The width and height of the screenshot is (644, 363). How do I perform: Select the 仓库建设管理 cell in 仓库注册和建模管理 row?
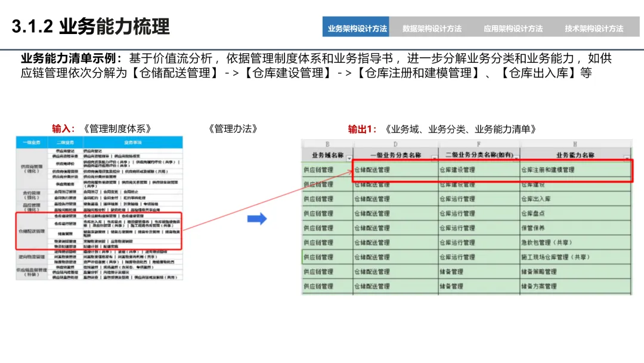(479, 170)
